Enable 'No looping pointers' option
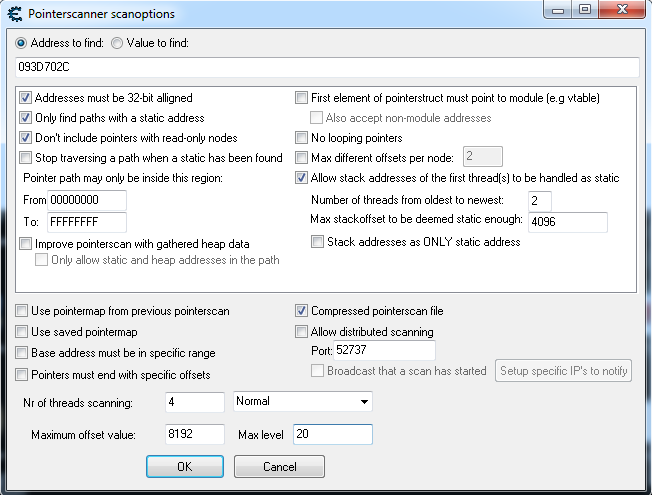Screen dimensions: 652x495 click(x=302, y=138)
